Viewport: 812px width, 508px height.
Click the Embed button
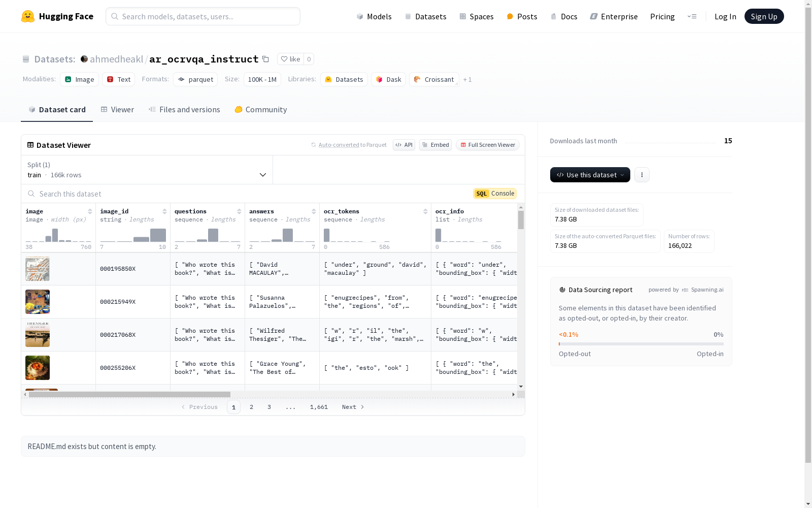pyautogui.click(x=435, y=145)
